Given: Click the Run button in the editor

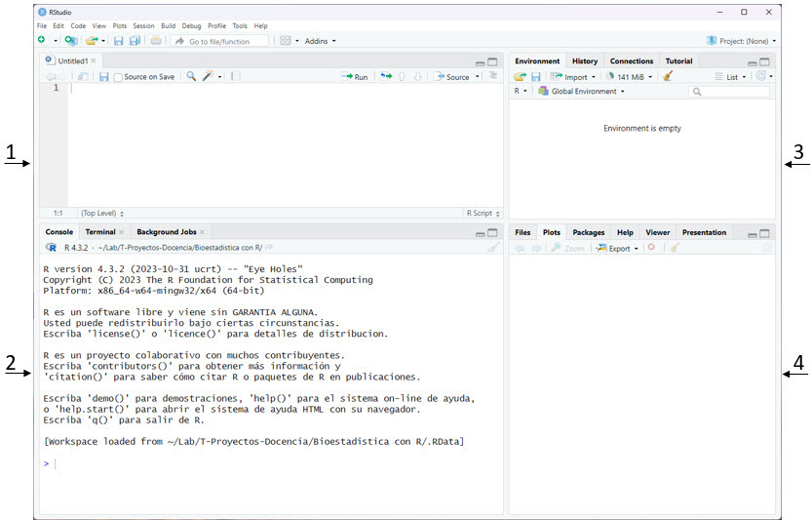Looking at the screenshot, I should [355, 76].
